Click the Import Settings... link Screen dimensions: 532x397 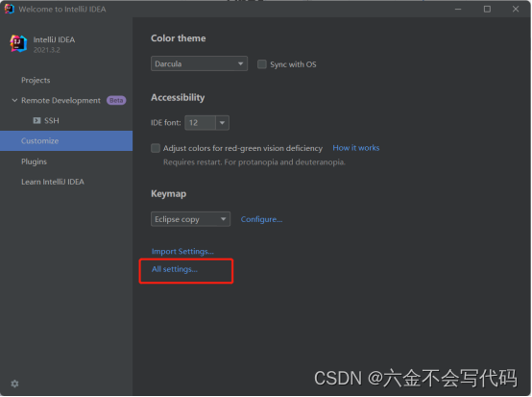(x=182, y=252)
